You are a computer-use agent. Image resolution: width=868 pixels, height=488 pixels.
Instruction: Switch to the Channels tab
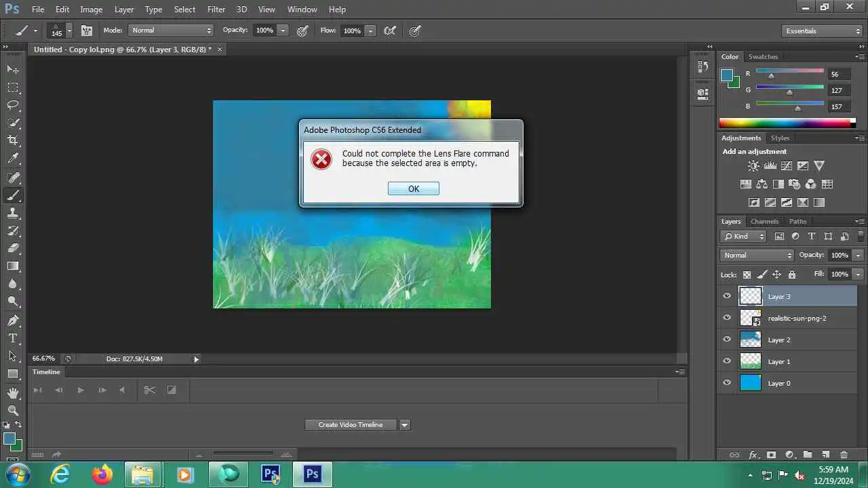click(764, 221)
